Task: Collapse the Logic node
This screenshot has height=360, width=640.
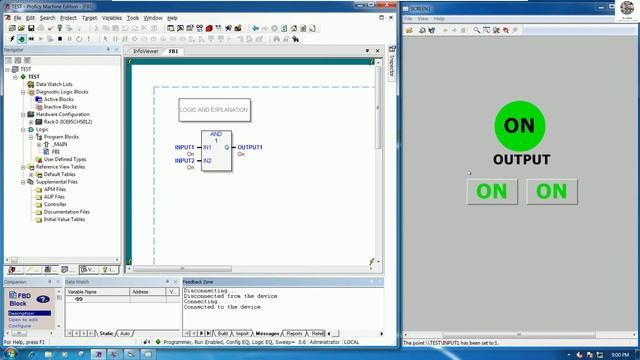Action: click(x=23, y=129)
